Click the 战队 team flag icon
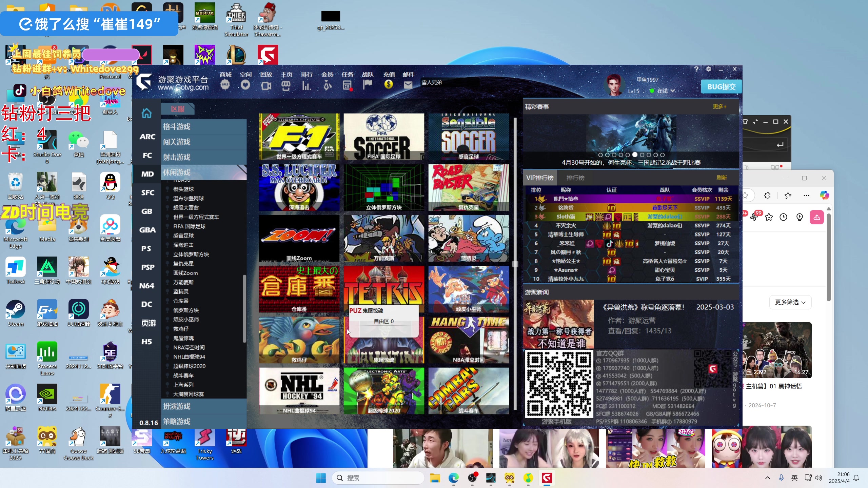The height and width of the screenshot is (488, 868). coord(368,84)
